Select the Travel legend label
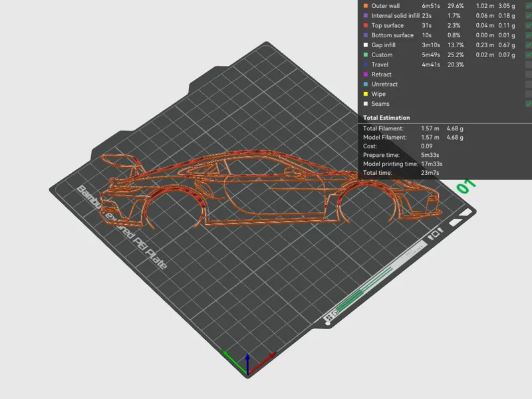Screen dimensions: 532x399 [x=380, y=65]
